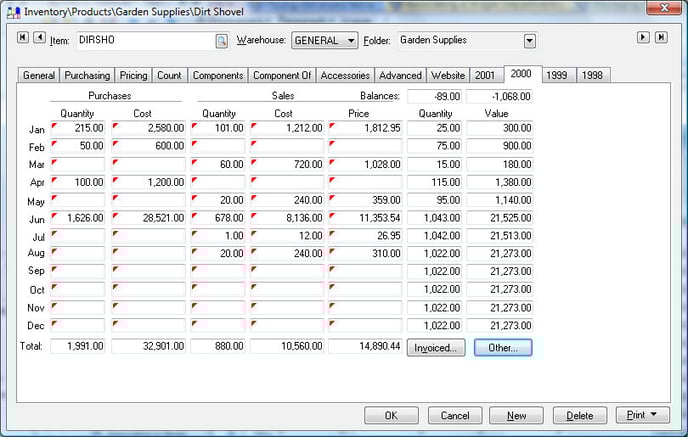This screenshot has height=437, width=688.
Task: Click red flag in Jan purchases quantity
Action: click(54, 126)
